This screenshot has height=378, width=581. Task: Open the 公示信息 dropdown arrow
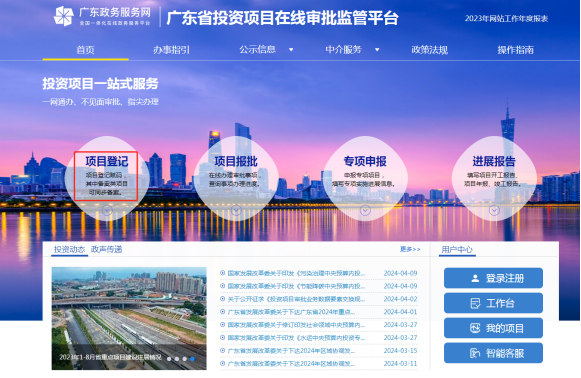point(291,50)
